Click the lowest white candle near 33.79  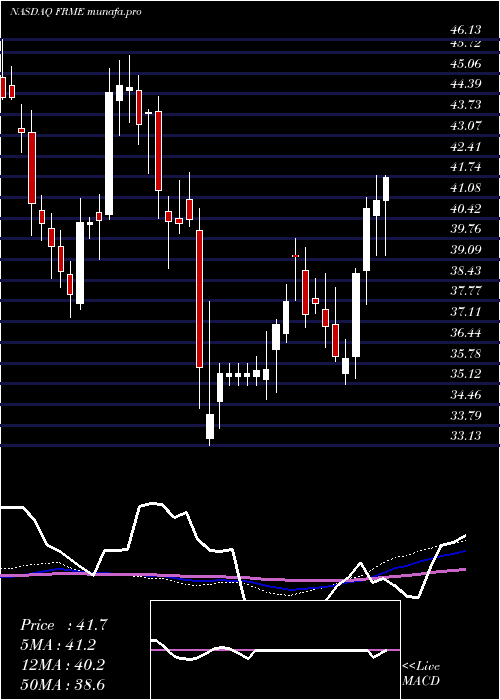click(210, 426)
